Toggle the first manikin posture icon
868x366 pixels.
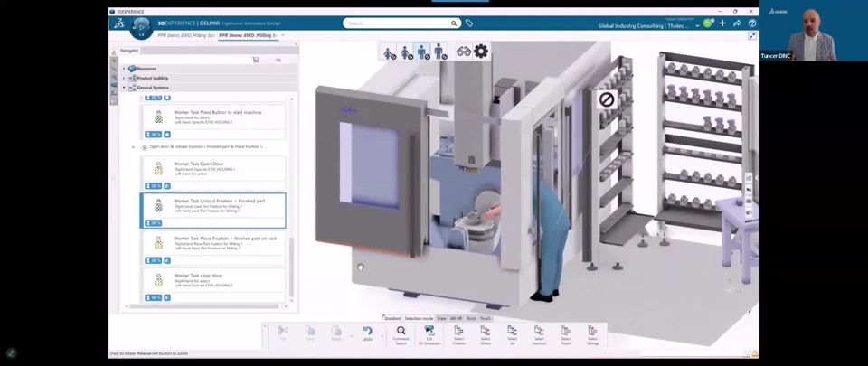[390, 53]
